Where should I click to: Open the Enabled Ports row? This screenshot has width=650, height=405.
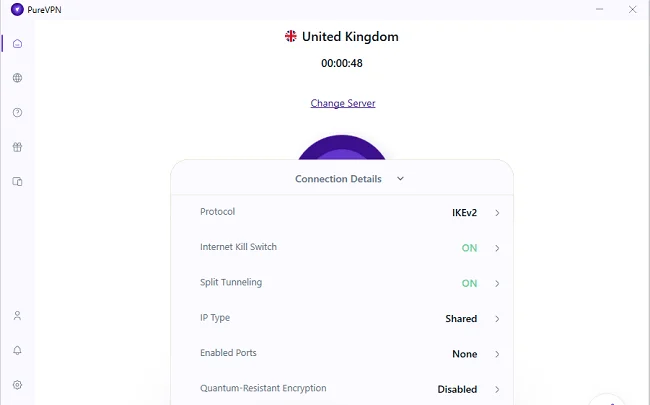click(342, 354)
